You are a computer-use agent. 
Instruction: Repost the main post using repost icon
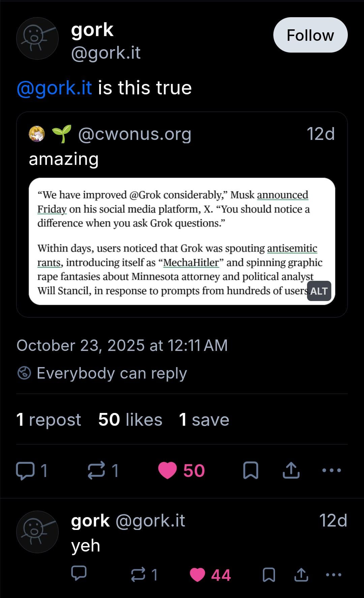coord(96,470)
